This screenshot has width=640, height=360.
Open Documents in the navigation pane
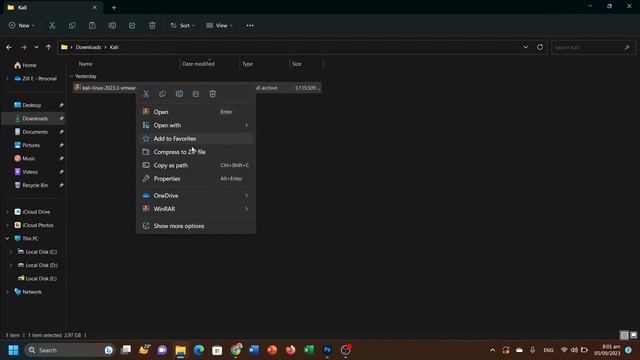pos(35,132)
